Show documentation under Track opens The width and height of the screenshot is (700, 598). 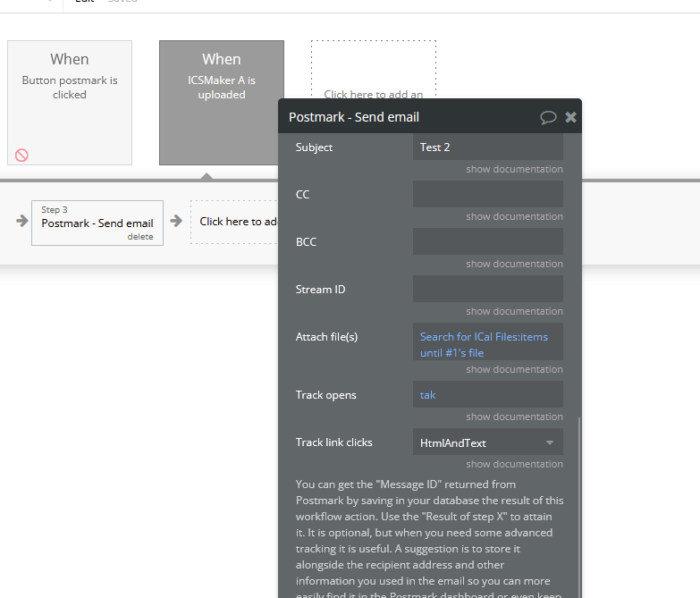pos(514,417)
